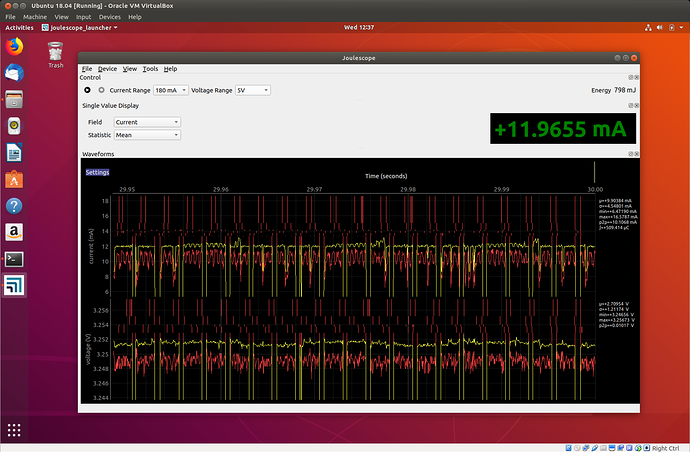
Task: Open the system menu arrow in top bar
Action: (681, 27)
